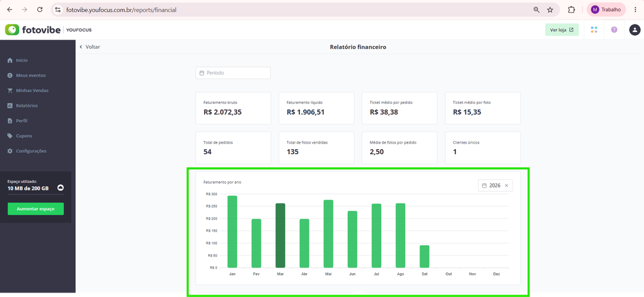Open browser extensions puzzle icon

(x=571, y=9)
